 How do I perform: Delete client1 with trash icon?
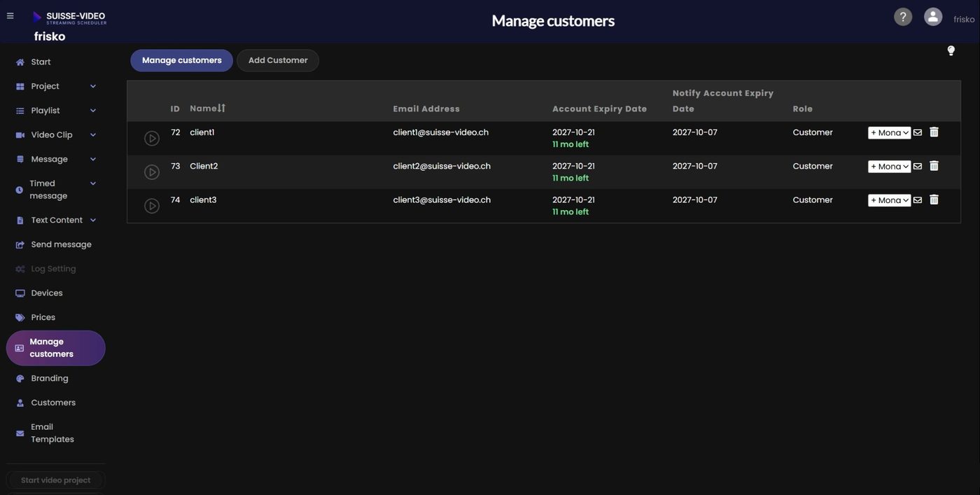pos(934,132)
